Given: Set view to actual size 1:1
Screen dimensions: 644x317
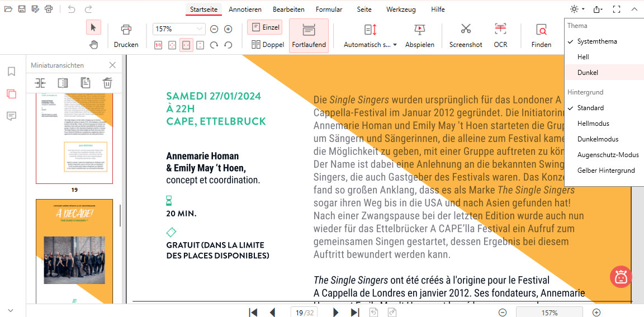Looking at the screenshot, I should pos(158,45).
